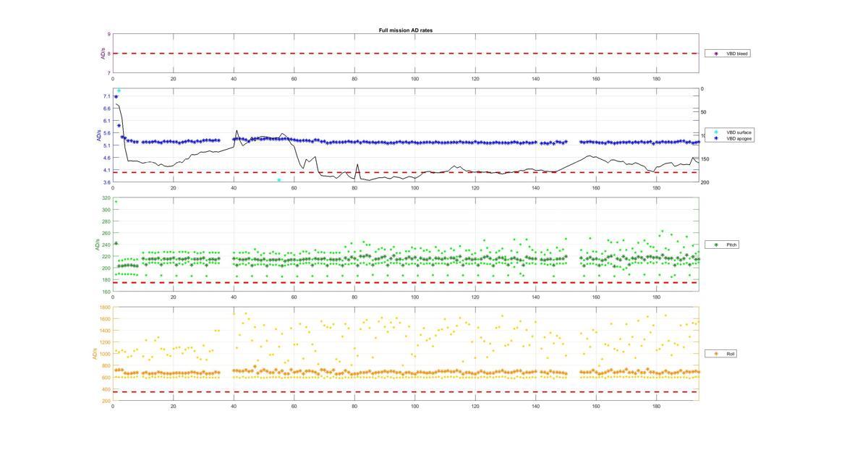Click the 'Full mission AD rates' plot title
The height and width of the screenshot is (450, 868).
click(x=406, y=30)
